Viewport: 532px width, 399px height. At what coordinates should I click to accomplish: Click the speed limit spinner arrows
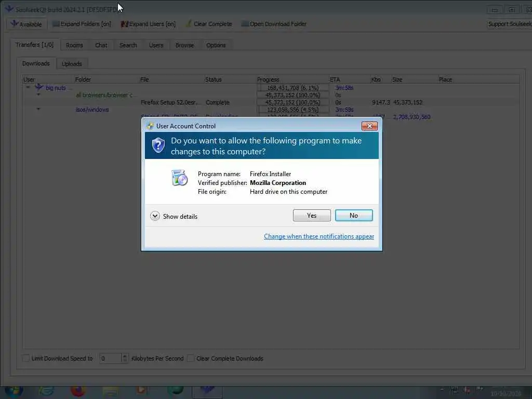click(125, 358)
